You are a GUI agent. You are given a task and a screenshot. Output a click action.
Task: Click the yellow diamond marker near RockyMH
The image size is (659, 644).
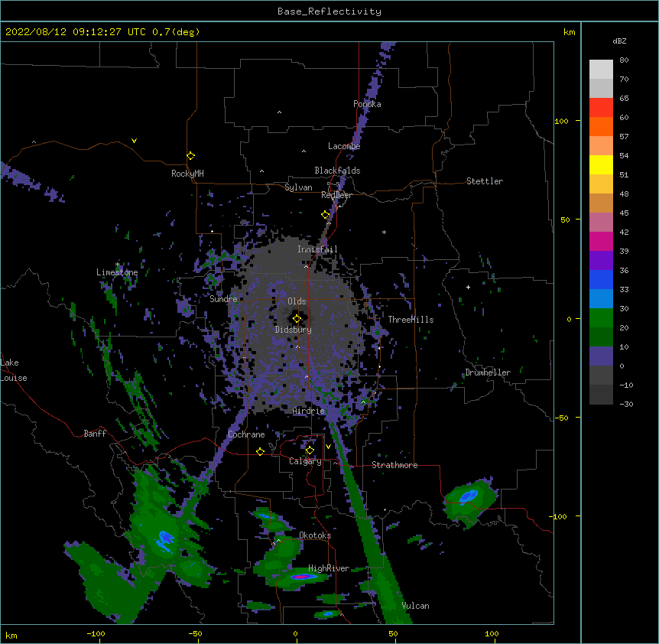tap(190, 156)
